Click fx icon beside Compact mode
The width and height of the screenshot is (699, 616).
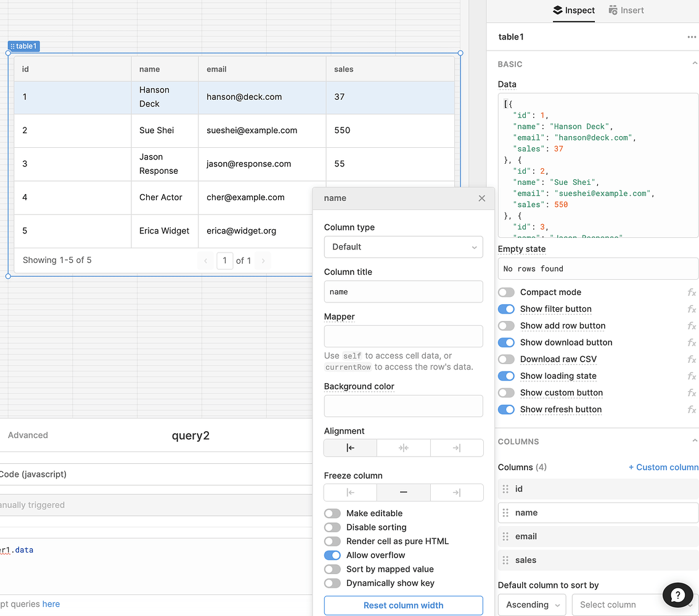(x=692, y=293)
